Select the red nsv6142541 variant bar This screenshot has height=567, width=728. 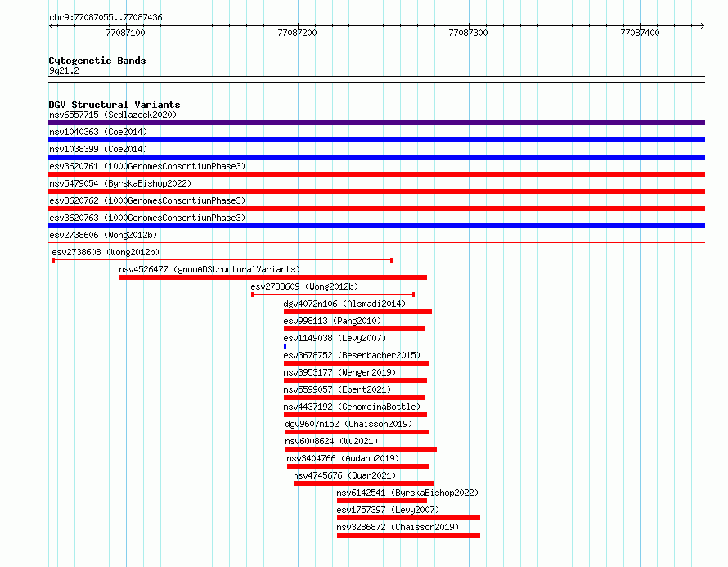(382, 501)
